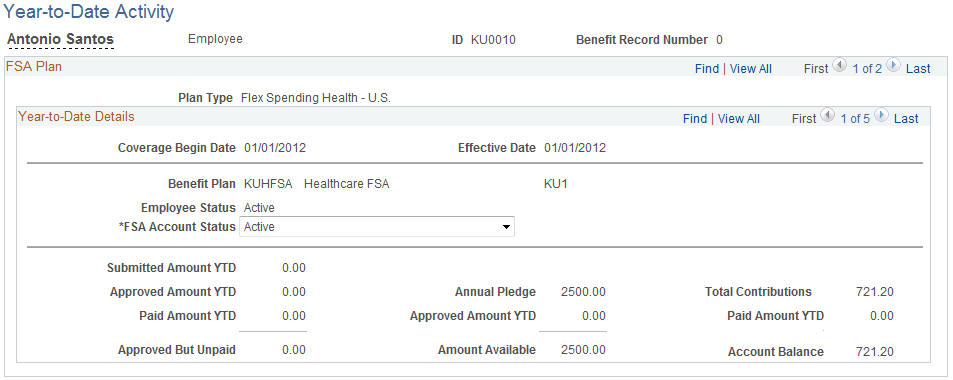953x380 pixels.
Task: Click the FSA Plan section title
Action: (33, 66)
